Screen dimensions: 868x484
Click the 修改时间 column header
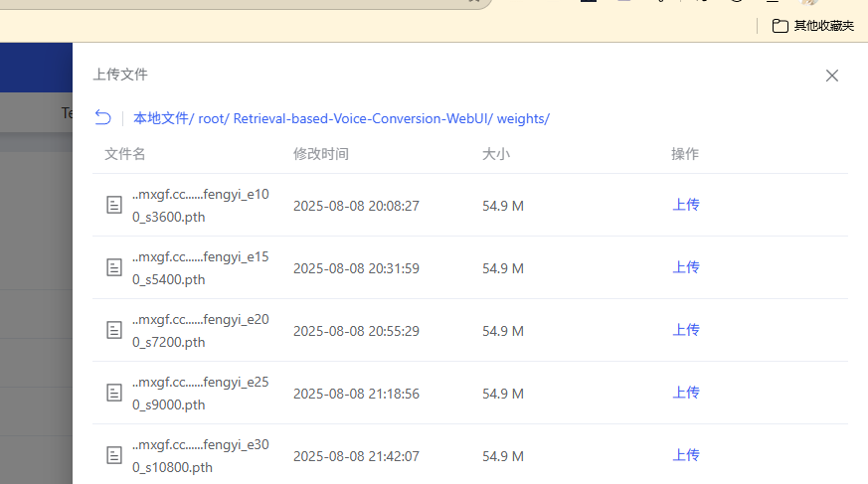point(321,154)
